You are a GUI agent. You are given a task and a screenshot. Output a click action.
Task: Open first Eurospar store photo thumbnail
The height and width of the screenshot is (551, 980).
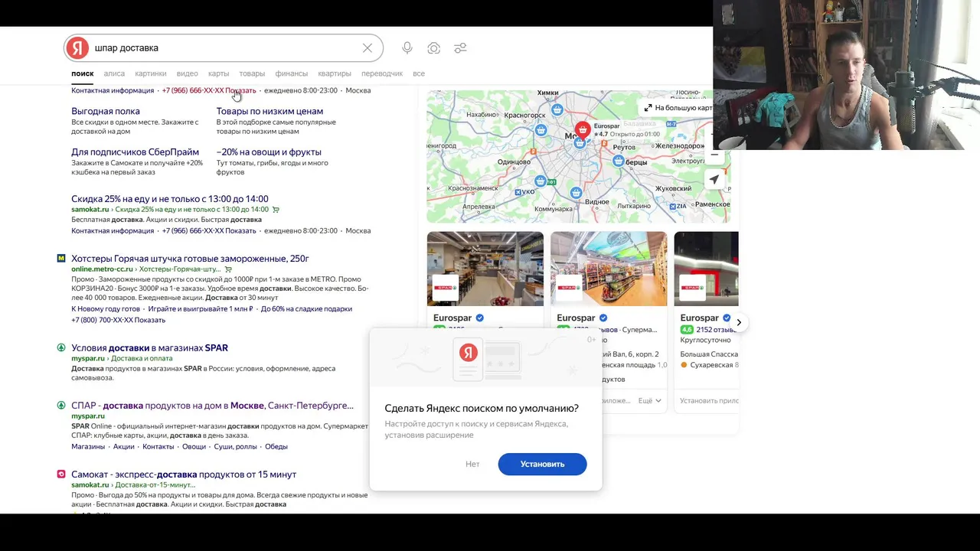[x=485, y=269]
